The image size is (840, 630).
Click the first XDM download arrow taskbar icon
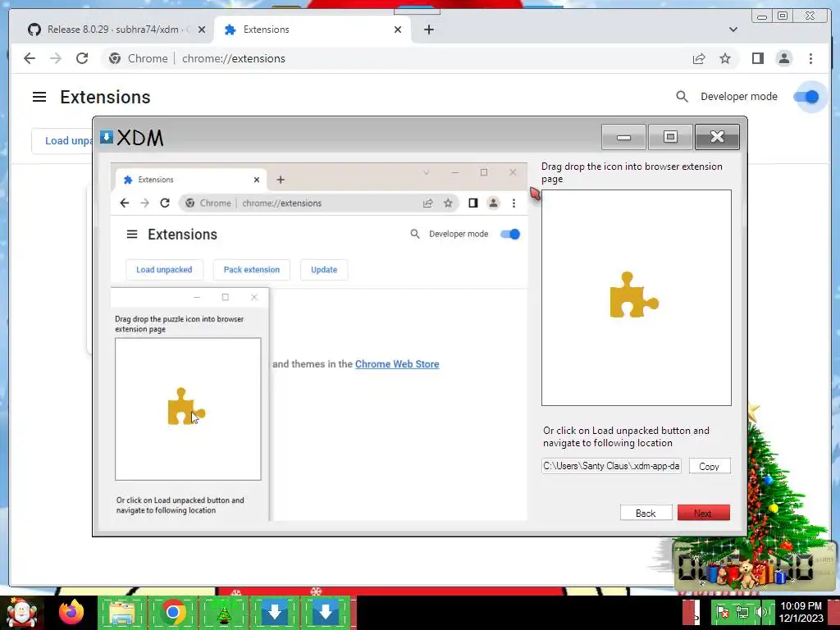274,612
